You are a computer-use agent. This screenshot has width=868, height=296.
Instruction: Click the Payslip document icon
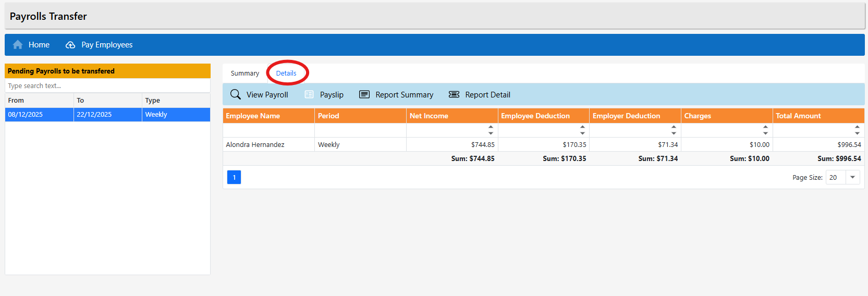click(309, 94)
